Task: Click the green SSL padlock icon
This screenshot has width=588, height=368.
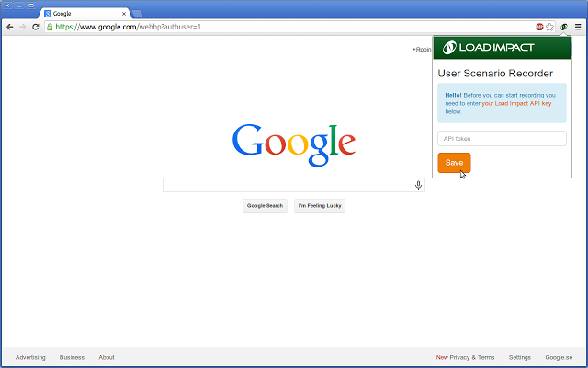Action: tap(51, 27)
